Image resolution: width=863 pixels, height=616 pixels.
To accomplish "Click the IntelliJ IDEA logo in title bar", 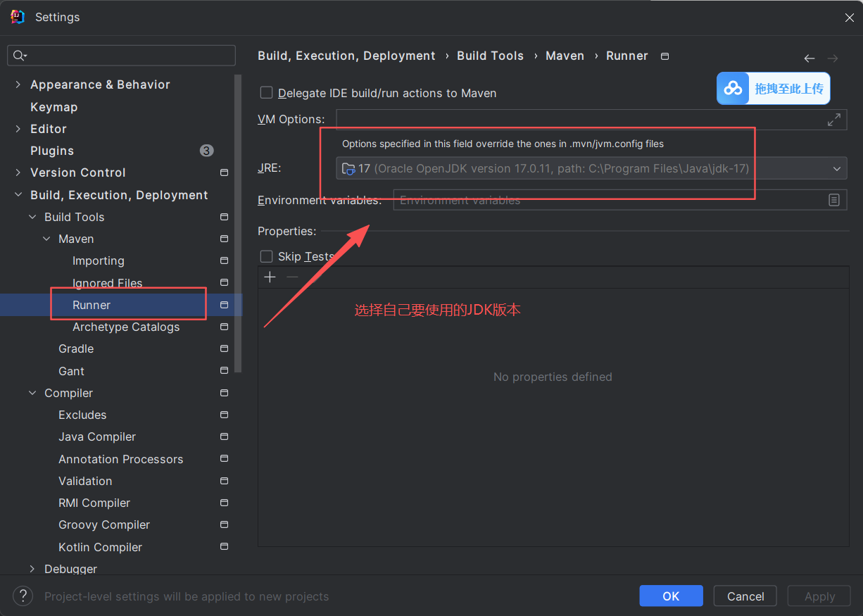I will 18,17.
